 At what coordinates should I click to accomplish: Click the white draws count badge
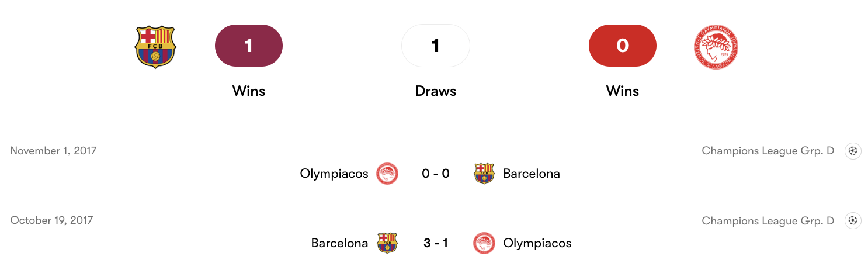tap(436, 46)
